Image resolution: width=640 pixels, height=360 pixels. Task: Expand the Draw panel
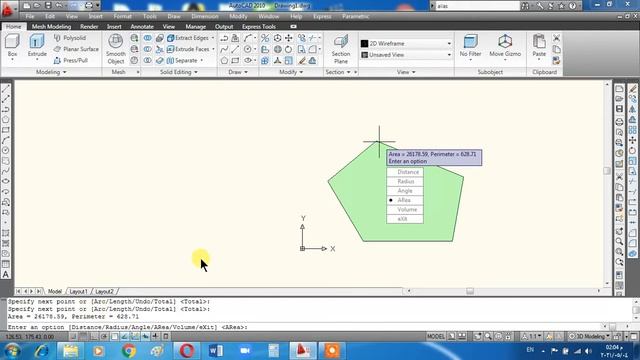[238, 72]
